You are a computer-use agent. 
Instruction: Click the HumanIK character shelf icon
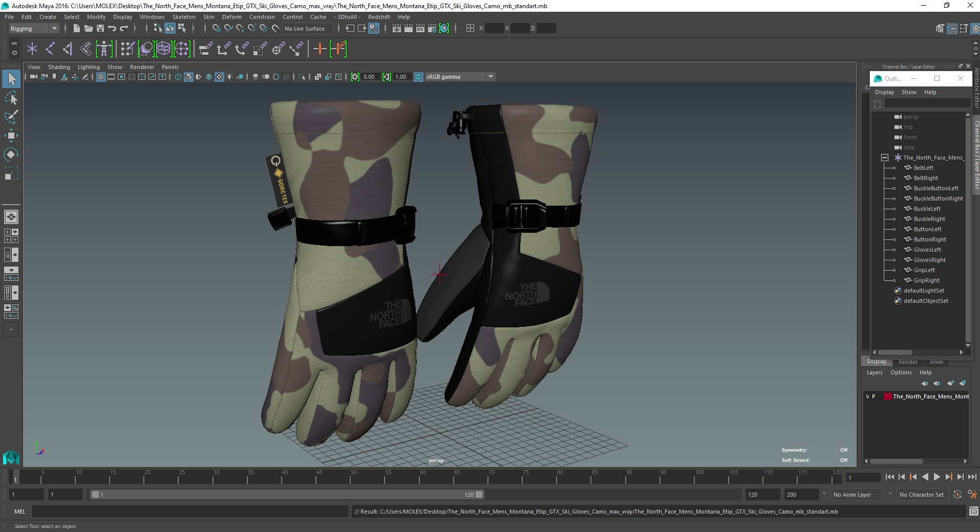tap(104, 49)
